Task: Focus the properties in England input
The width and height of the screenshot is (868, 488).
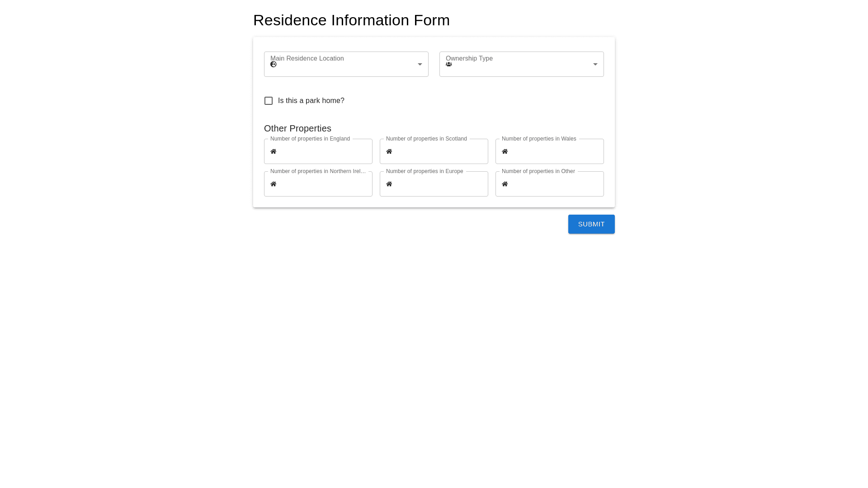Action: coord(323,151)
